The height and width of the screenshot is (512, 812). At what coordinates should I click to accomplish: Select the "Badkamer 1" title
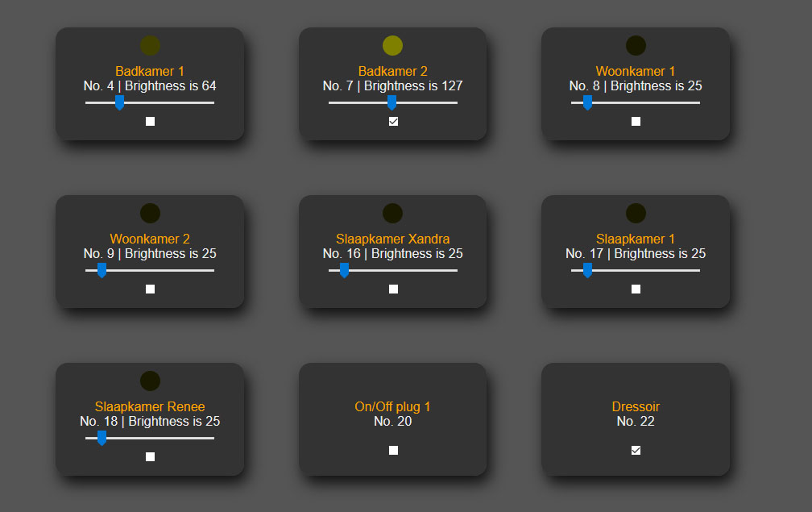[150, 71]
